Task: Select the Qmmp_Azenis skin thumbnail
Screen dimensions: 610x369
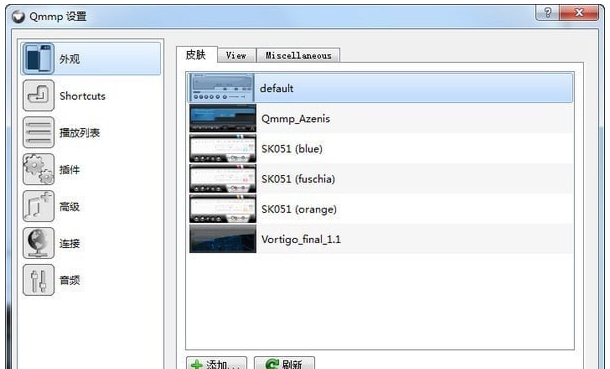Action: pos(223,118)
